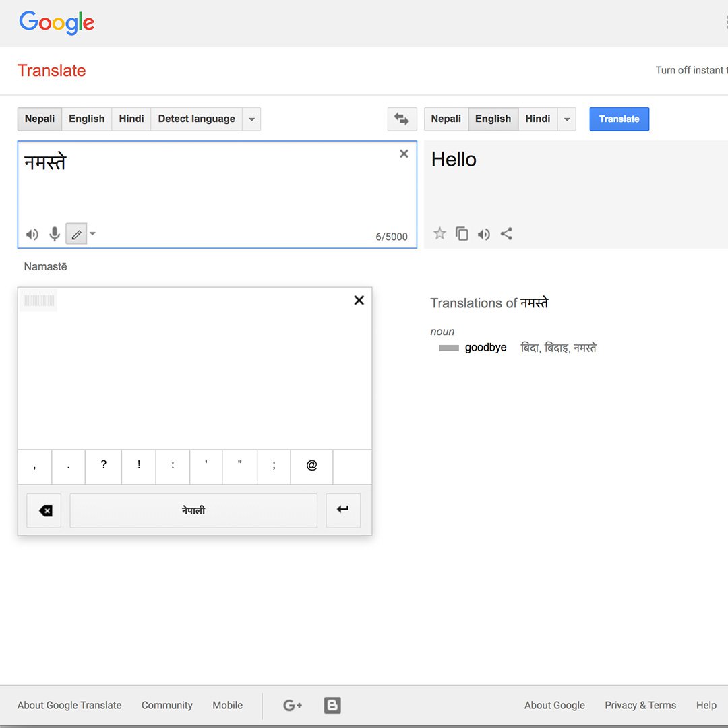The width and height of the screenshot is (728, 728).
Task: Activate voice input microphone
Action: click(x=55, y=234)
